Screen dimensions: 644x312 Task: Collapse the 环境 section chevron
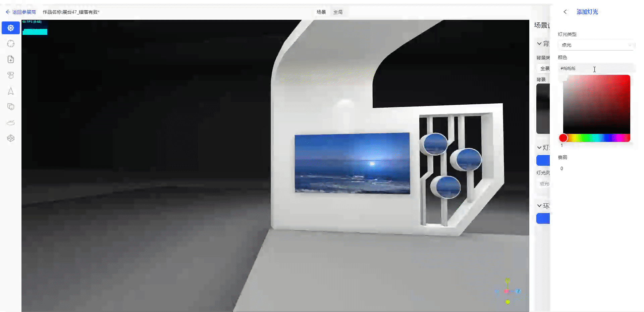pyautogui.click(x=539, y=206)
